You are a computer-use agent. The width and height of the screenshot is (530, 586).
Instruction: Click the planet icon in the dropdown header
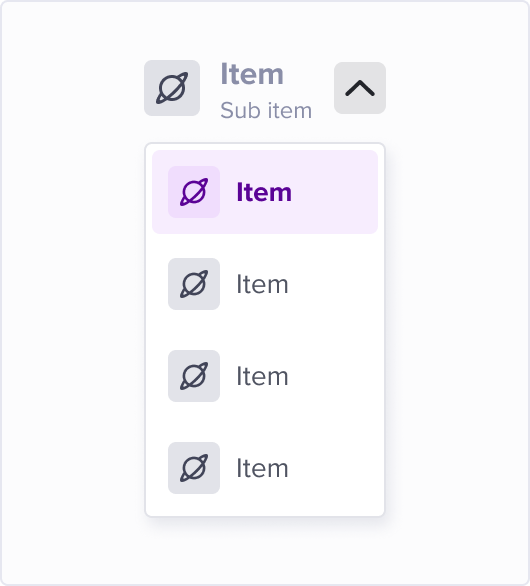(172, 88)
